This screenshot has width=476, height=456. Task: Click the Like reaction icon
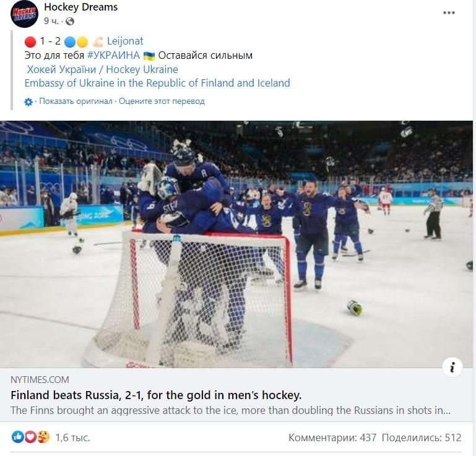click(18, 437)
